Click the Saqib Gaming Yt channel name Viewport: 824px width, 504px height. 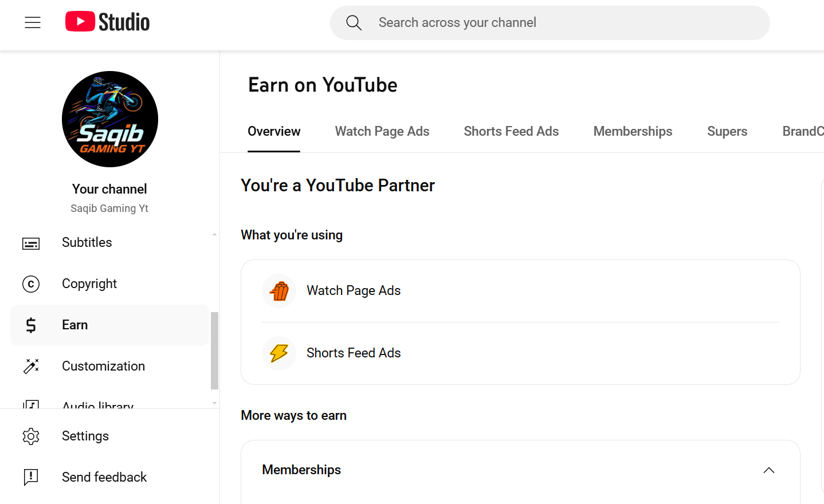tap(109, 208)
